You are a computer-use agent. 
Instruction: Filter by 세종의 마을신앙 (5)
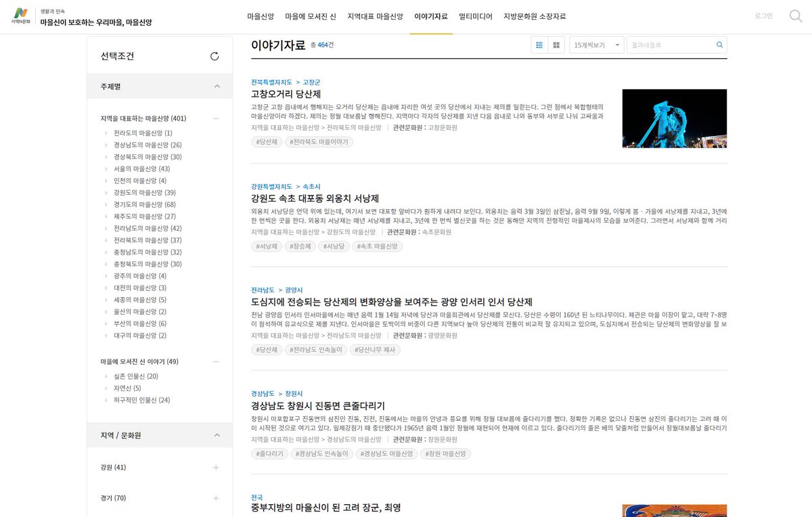(x=140, y=300)
